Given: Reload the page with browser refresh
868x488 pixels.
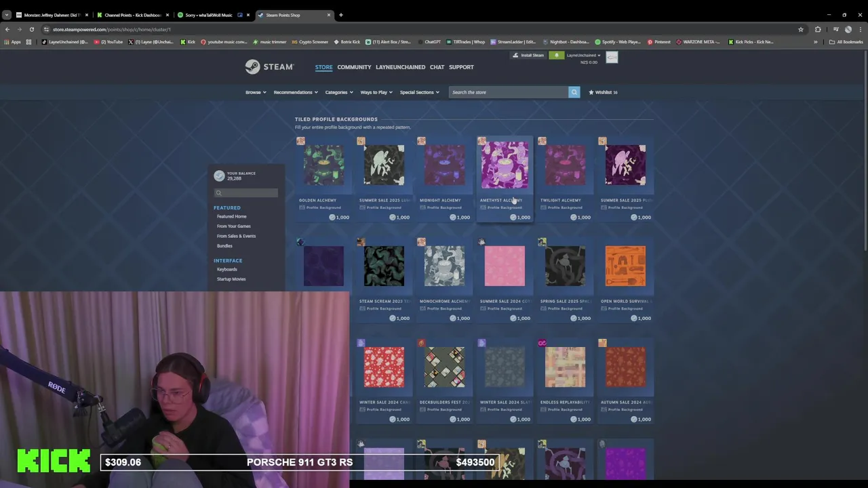Looking at the screenshot, I should tap(32, 29).
